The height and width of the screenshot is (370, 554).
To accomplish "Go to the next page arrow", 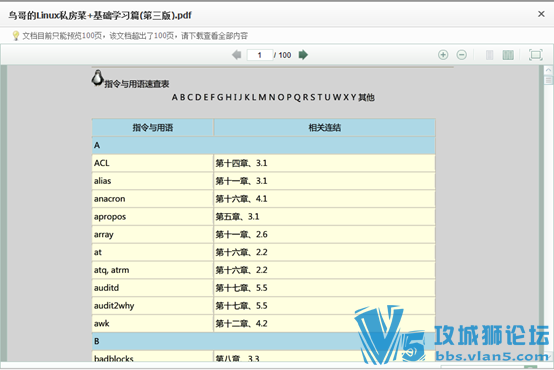I will point(303,55).
